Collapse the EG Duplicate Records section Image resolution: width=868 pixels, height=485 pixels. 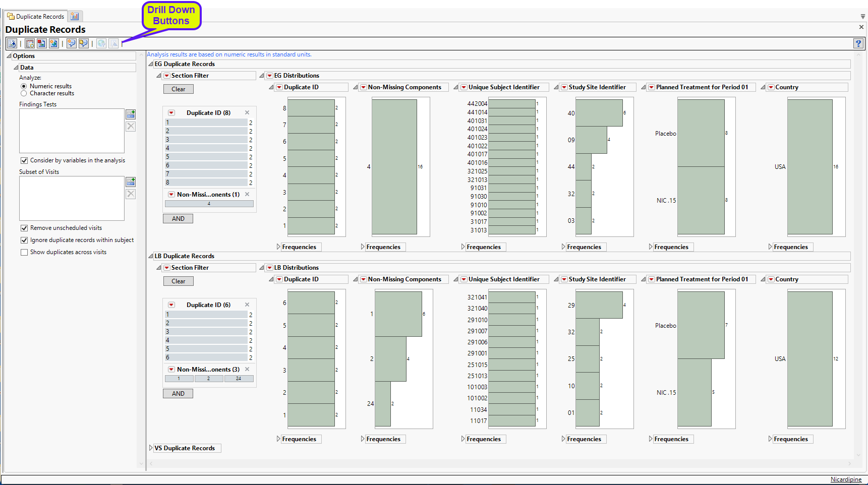151,64
